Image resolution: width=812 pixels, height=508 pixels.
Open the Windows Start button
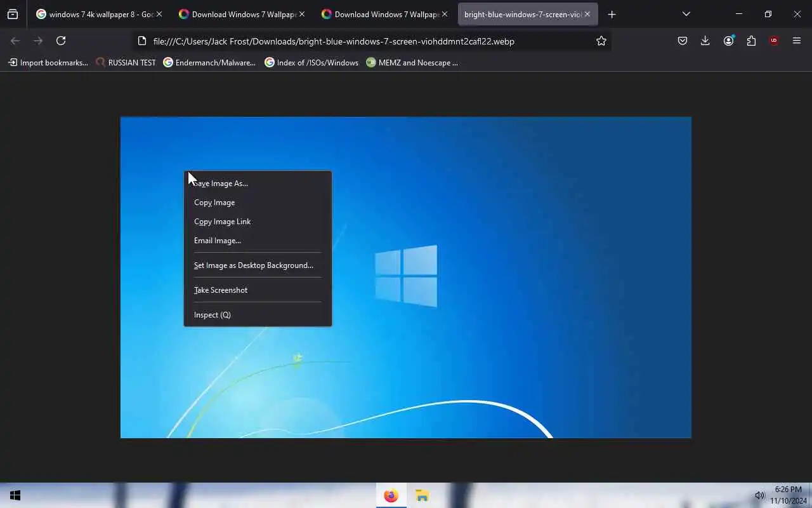click(x=15, y=495)
